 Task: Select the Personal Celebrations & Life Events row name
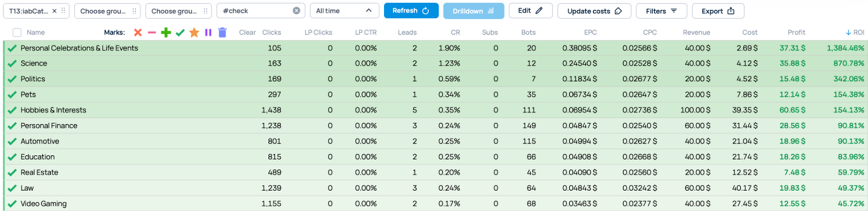coord(79,48)
